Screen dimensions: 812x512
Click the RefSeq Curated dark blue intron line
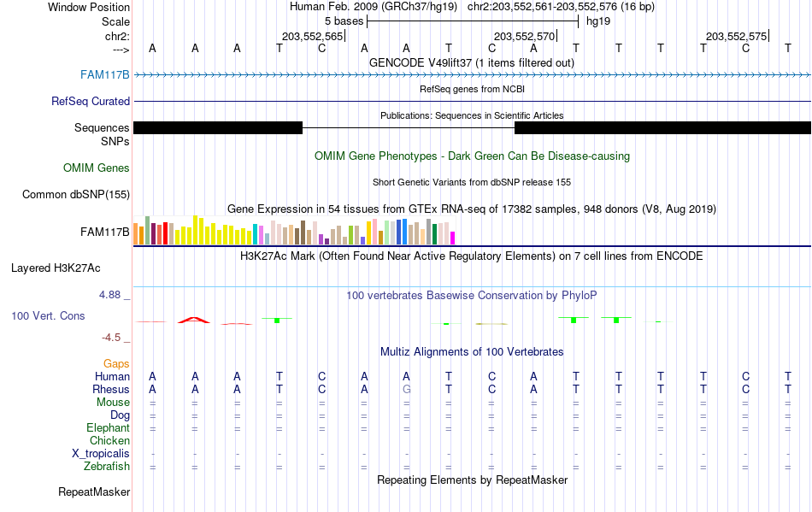473,101
